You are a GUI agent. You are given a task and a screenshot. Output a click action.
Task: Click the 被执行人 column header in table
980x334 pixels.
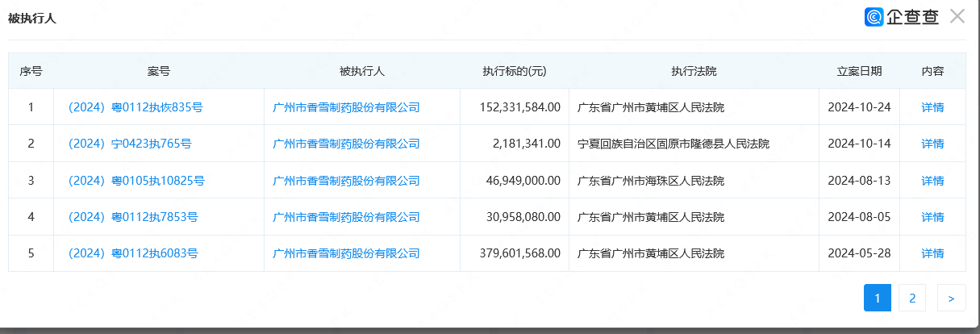coord(362,71)
